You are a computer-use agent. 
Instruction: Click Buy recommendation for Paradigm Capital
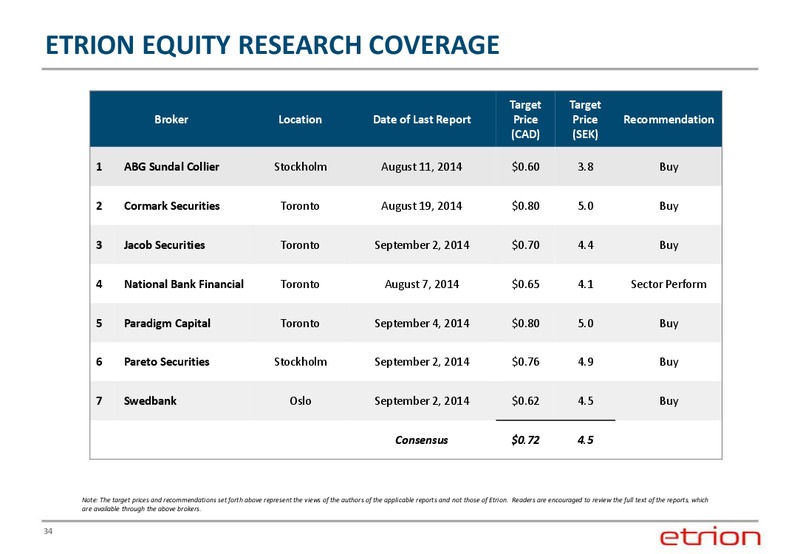click(x=669, y=324)
